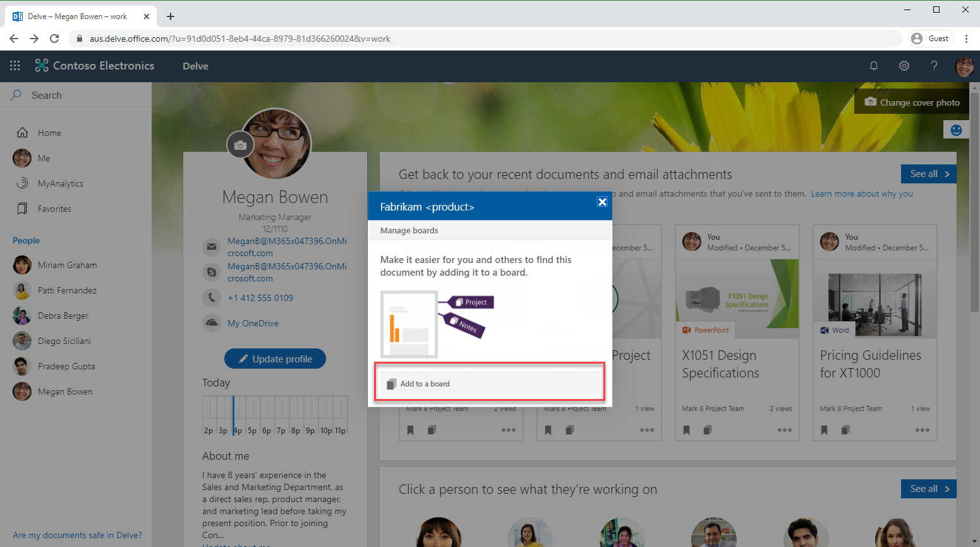The height and width of the screenshot is (547, 980).
Task: Select Miriam Graham in People list
Action: coord(67,265)
